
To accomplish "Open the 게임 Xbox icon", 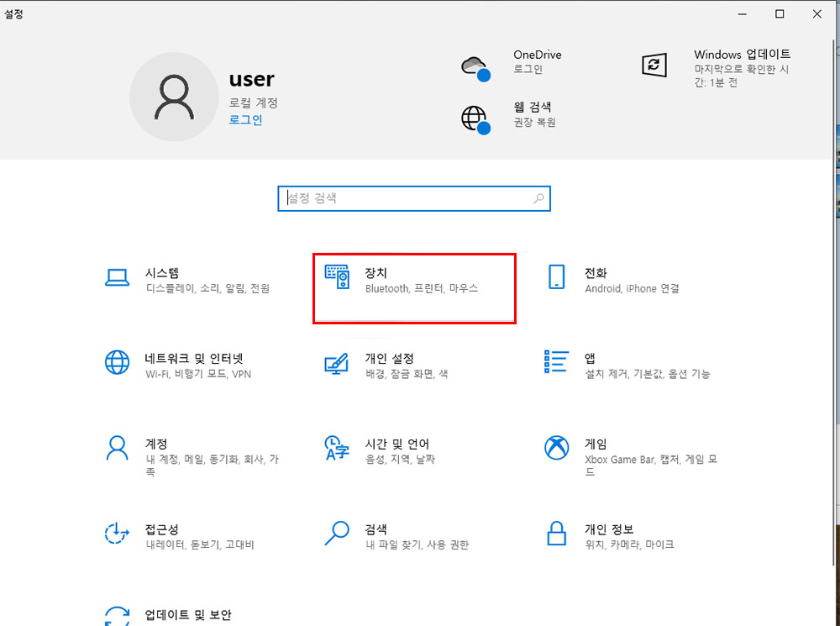I will [557, 448].
